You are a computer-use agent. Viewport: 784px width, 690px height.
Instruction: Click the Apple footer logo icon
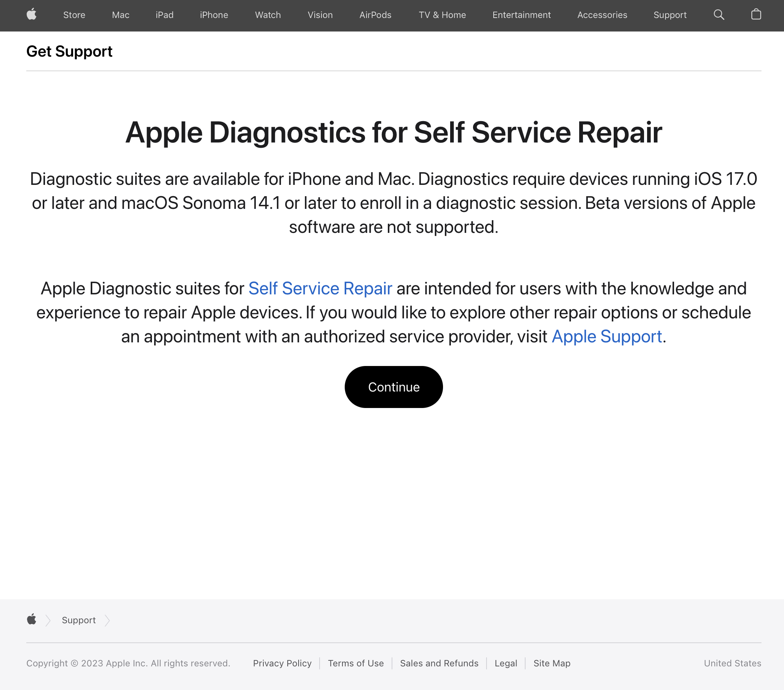tap(32, 620)
